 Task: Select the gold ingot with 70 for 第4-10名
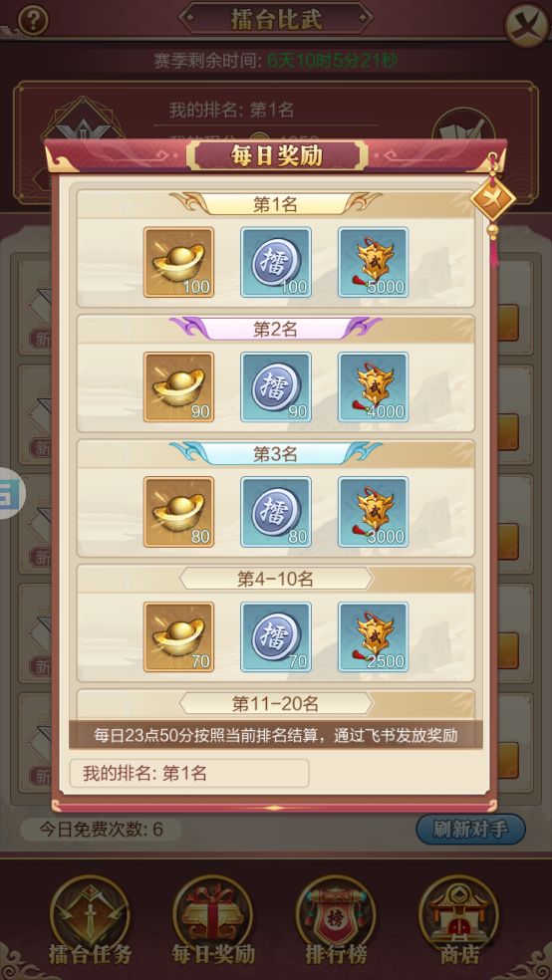tap(178, 636)
